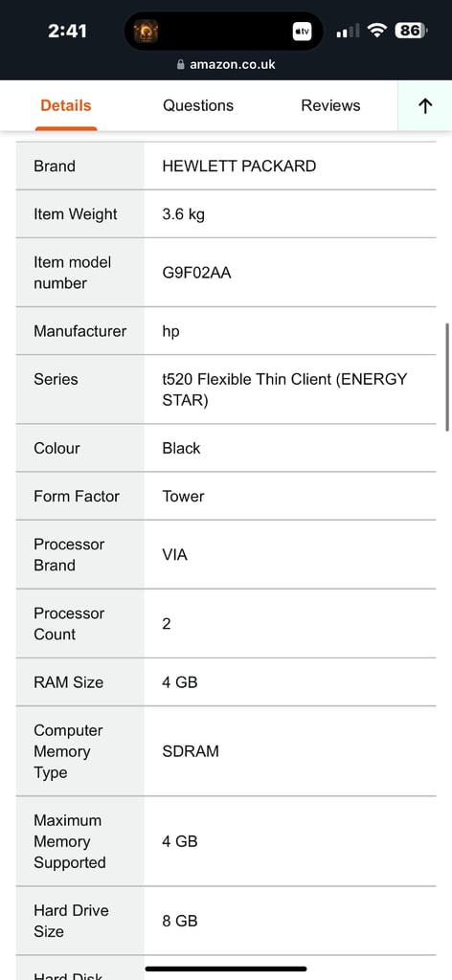Viewport: 452px width, 980px height.
Task: Tap the G9F02AA model number value
Action: [x=197, y=273]
